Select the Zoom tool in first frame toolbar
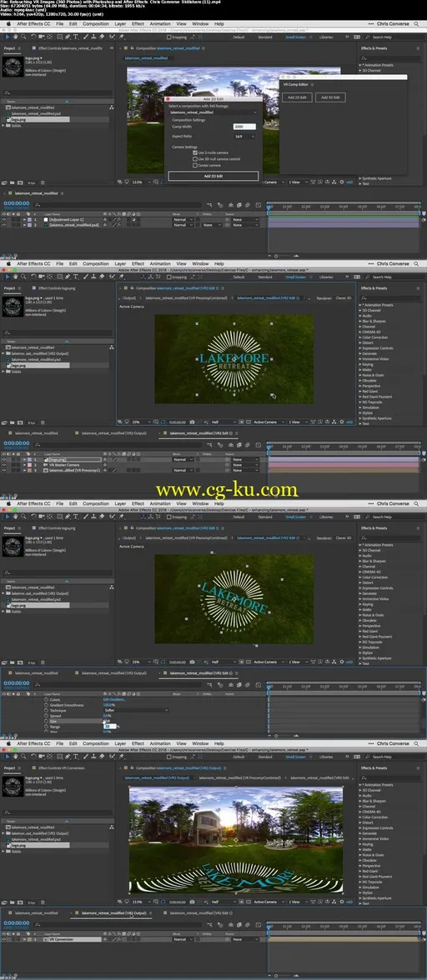The image size is (427, 980). pyautogui.click(x=23, y=37)
